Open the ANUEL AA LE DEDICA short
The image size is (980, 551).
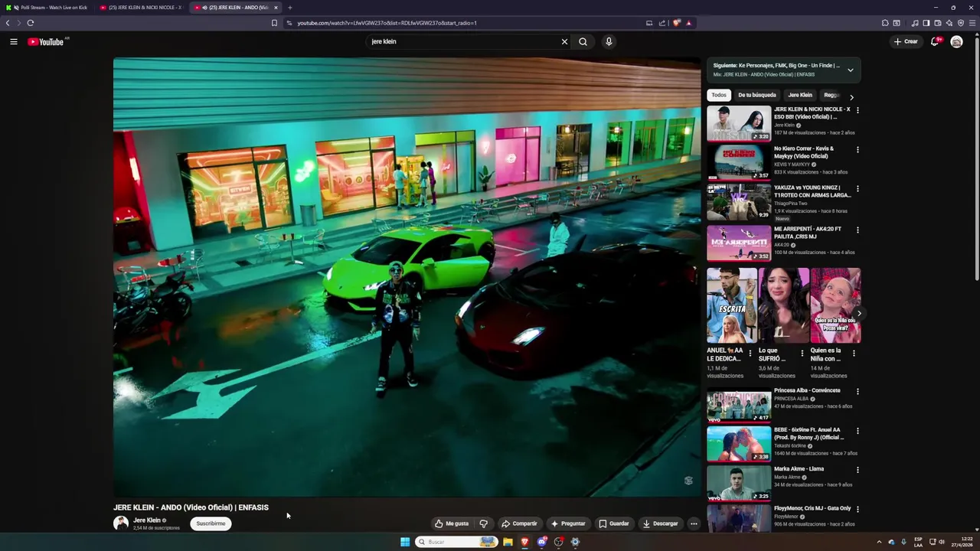click(731, 305)
